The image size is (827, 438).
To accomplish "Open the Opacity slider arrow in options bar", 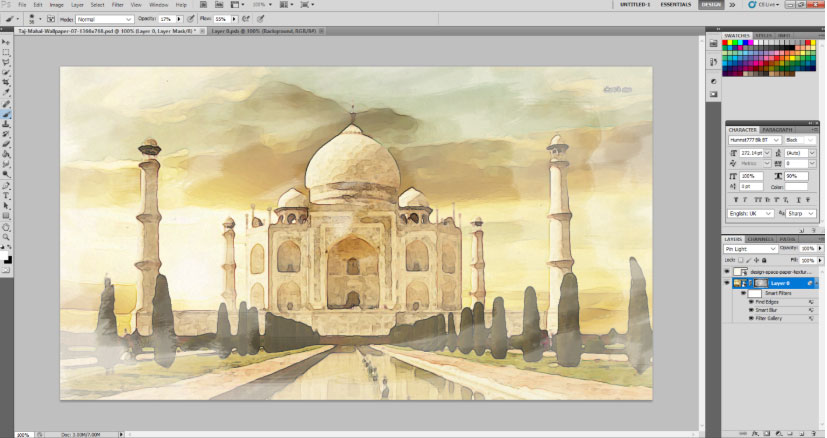I will coord(179,19).
